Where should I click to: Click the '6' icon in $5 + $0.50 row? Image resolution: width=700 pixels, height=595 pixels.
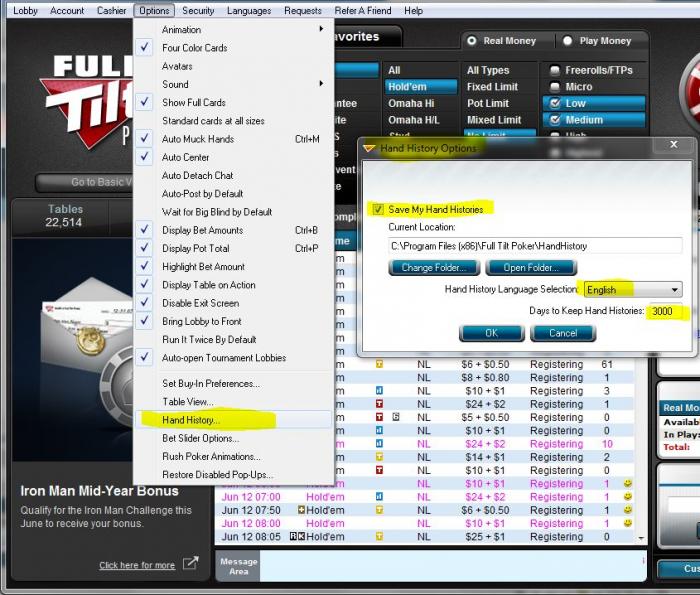(x=396, y=417)
